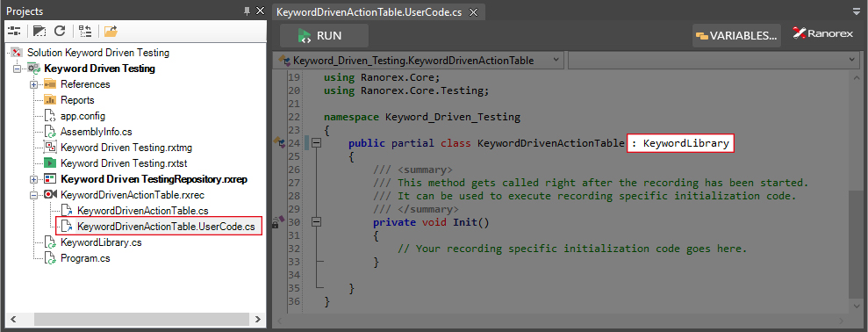Click the Ranorex logo
This screenshot has width=868, height=332.
(x=822, y=34)
